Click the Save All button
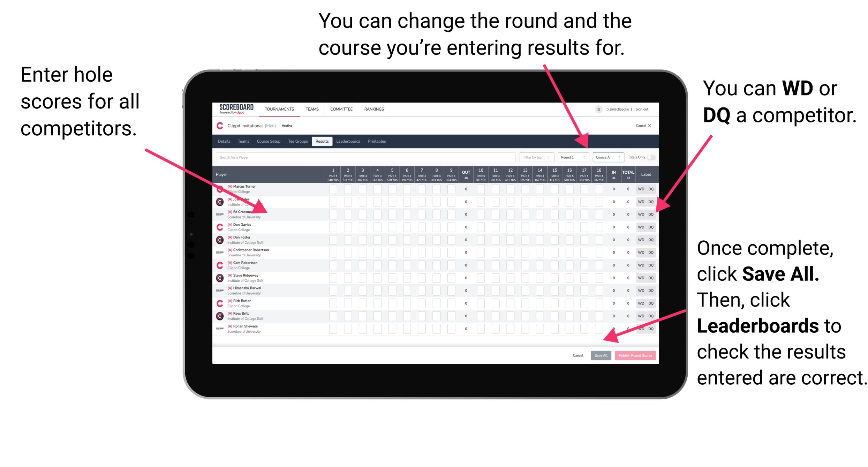Image resolution: width=868 pixels, height=467 pixels. point(599,355)
